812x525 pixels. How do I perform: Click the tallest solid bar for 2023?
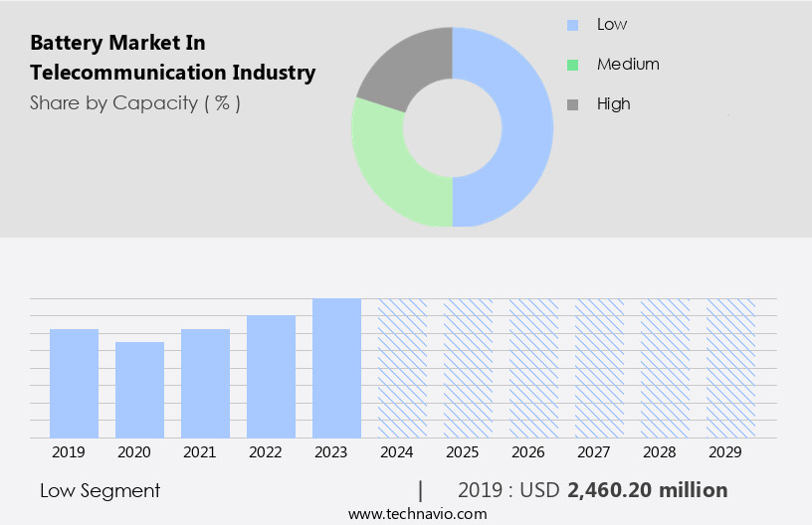(336, 368)
